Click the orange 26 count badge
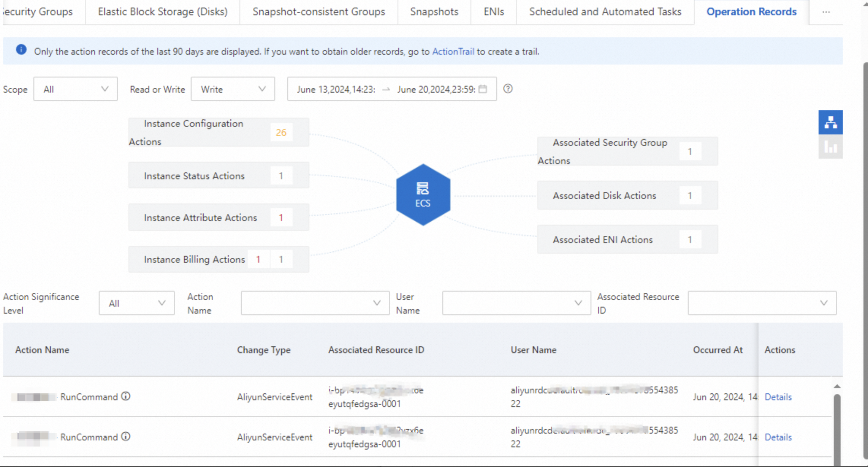Screen dimensions: 868x467 point(281,133)
